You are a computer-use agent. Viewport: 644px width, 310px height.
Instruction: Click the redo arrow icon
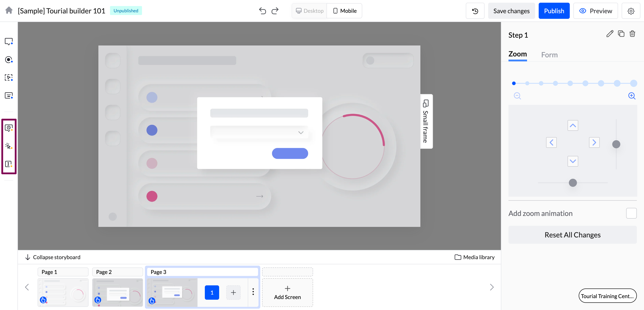[275, 11]
